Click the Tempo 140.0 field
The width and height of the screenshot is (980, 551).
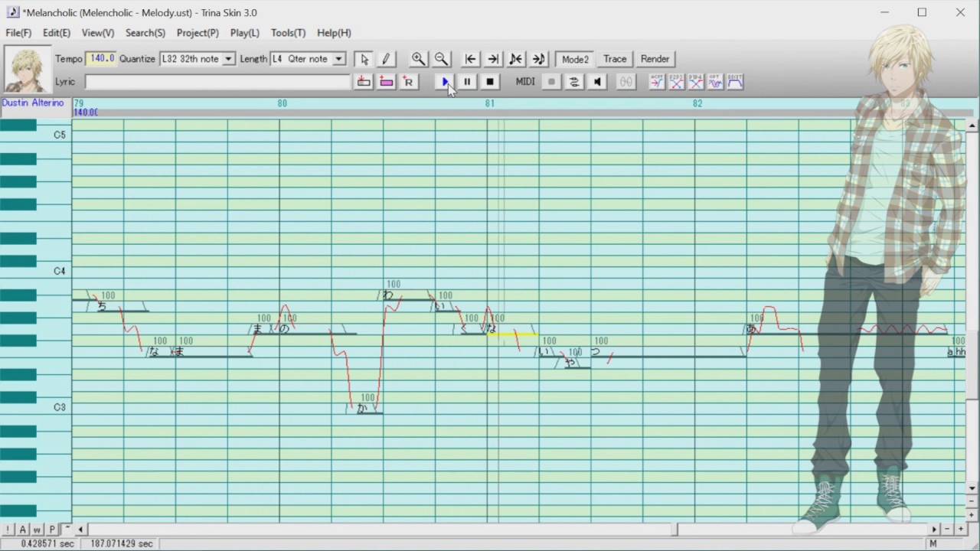[x=101, y=59]
